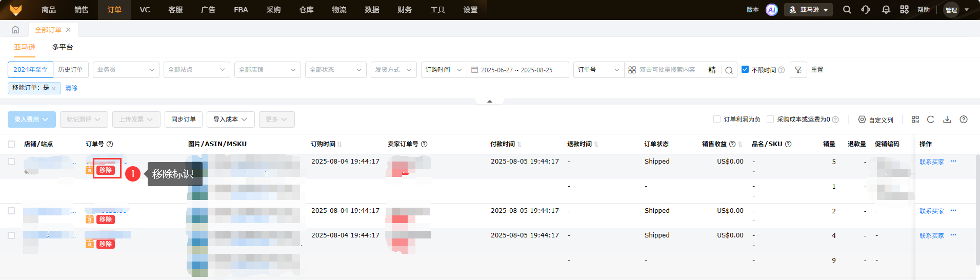
Task: Sort by 退款时间 column
Action: click(x=596, y=144)
